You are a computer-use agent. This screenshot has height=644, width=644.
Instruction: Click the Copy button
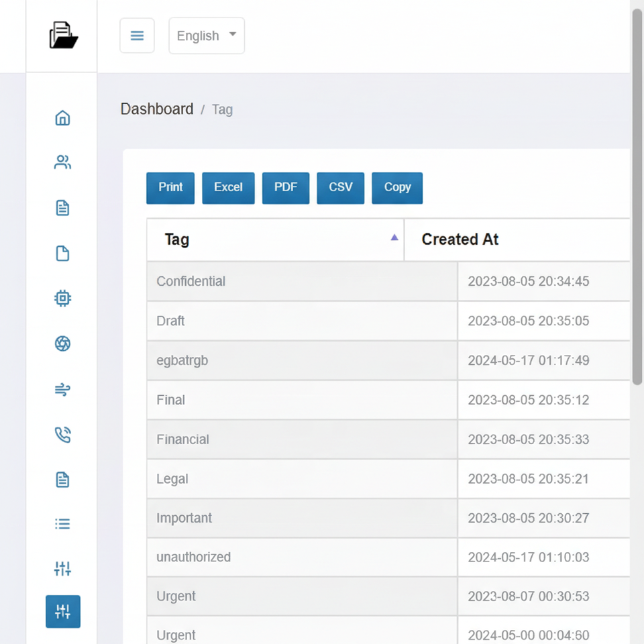click(397, 188)
